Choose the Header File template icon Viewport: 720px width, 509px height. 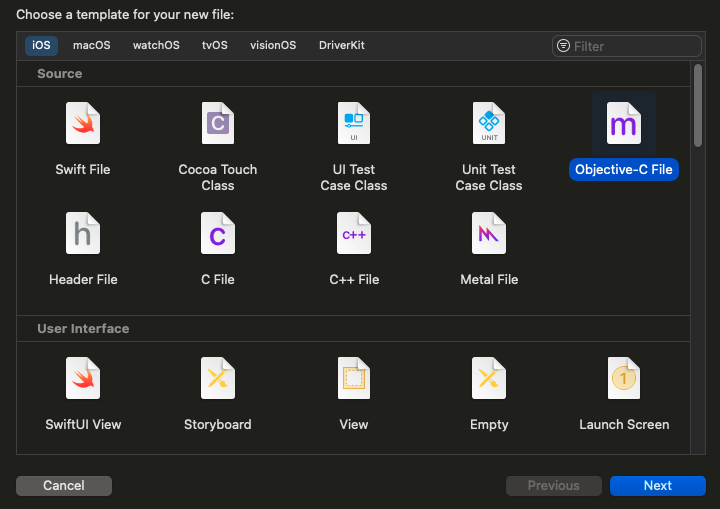click(x=83, y=233)
